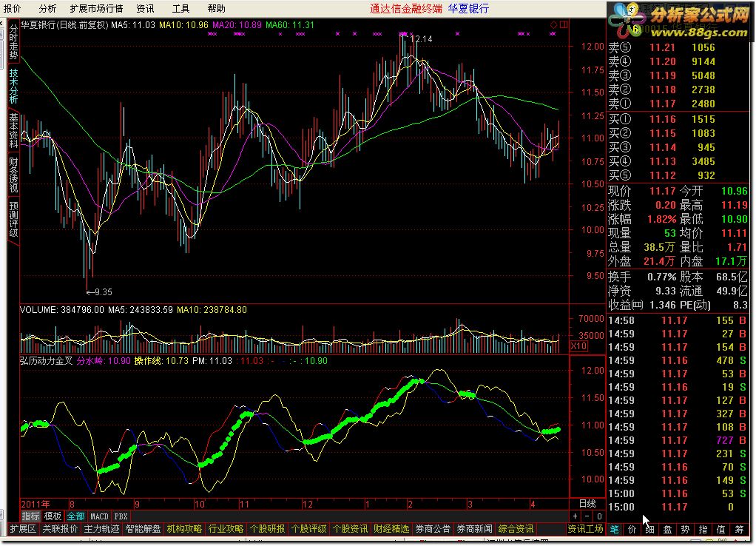Open the 财经精选 link
The width and height of the screenshot is (756, 546).
point(391,529)
